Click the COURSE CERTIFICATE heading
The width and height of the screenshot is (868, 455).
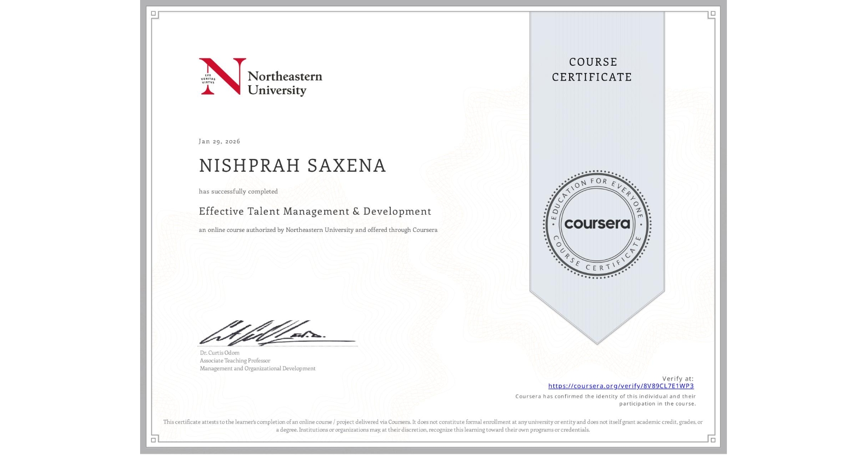[x=592, y=69]
